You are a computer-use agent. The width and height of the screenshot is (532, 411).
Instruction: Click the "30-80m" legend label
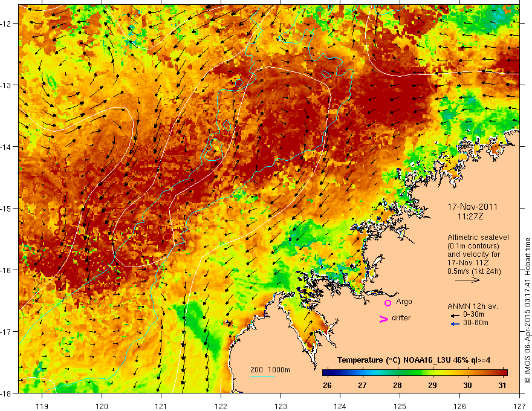476,323
